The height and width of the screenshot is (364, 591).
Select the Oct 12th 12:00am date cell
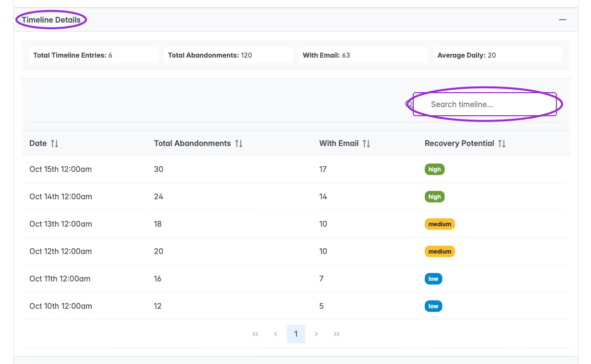(61, 251)
